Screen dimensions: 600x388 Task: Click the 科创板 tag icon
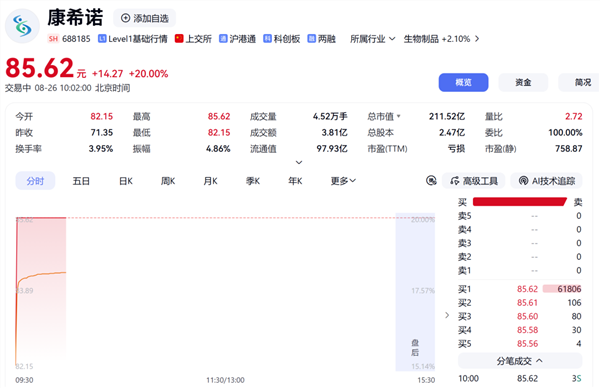[x=267, y=39]
